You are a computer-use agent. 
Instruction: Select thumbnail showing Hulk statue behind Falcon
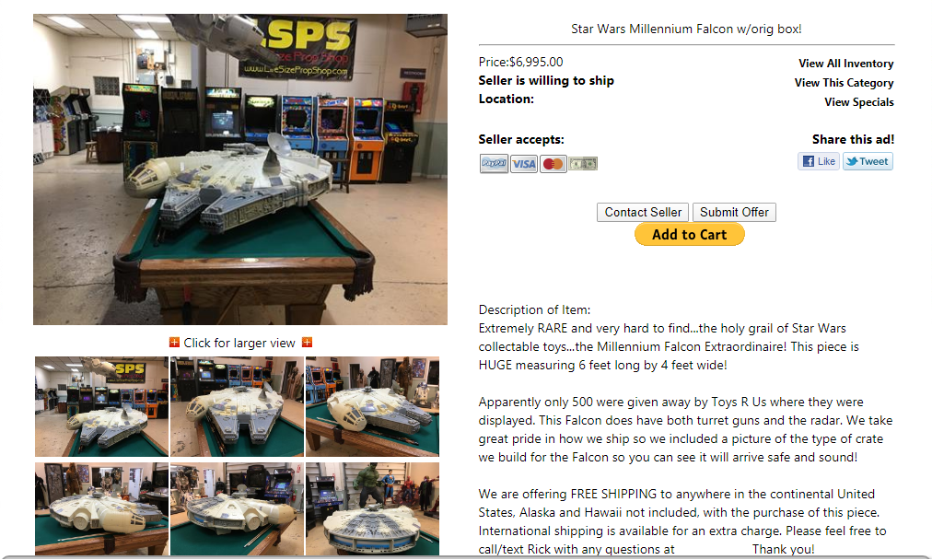point(373,508)
